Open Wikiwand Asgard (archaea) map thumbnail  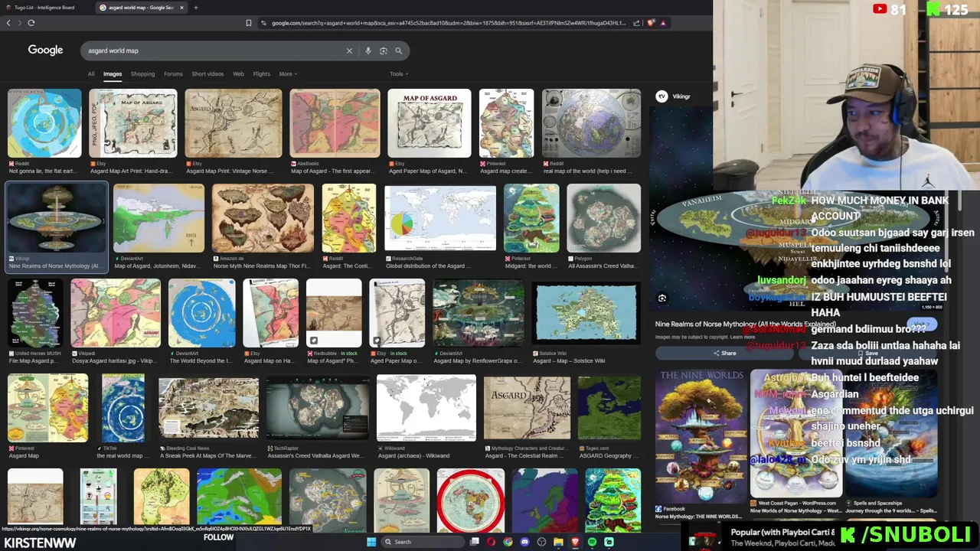pyautogui.click(x=426, y=408)
